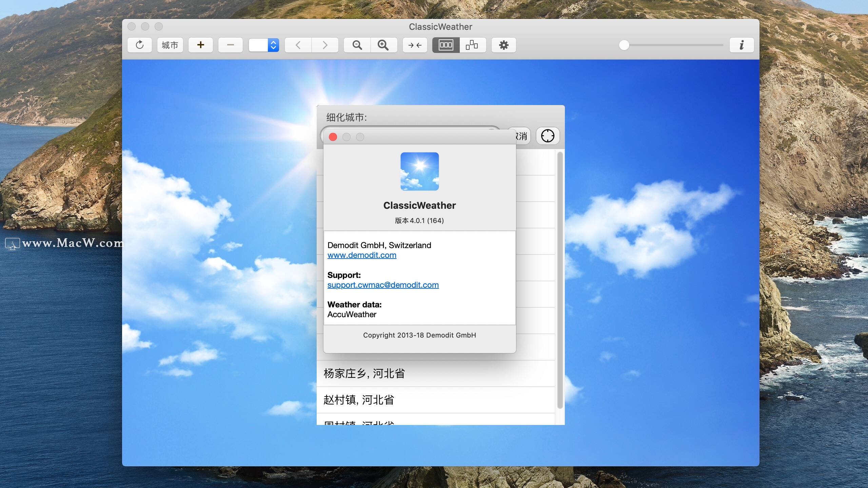The height and width of the screenshot is (488, 868).
Task: Add a city with the plus button
Action: coord(201,45)
